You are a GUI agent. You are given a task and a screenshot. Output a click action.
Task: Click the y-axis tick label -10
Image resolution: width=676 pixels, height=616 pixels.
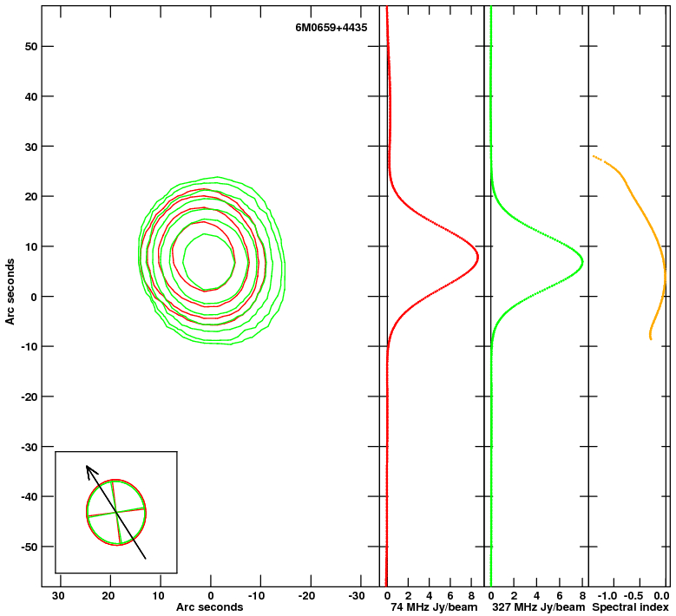(29, 346)
